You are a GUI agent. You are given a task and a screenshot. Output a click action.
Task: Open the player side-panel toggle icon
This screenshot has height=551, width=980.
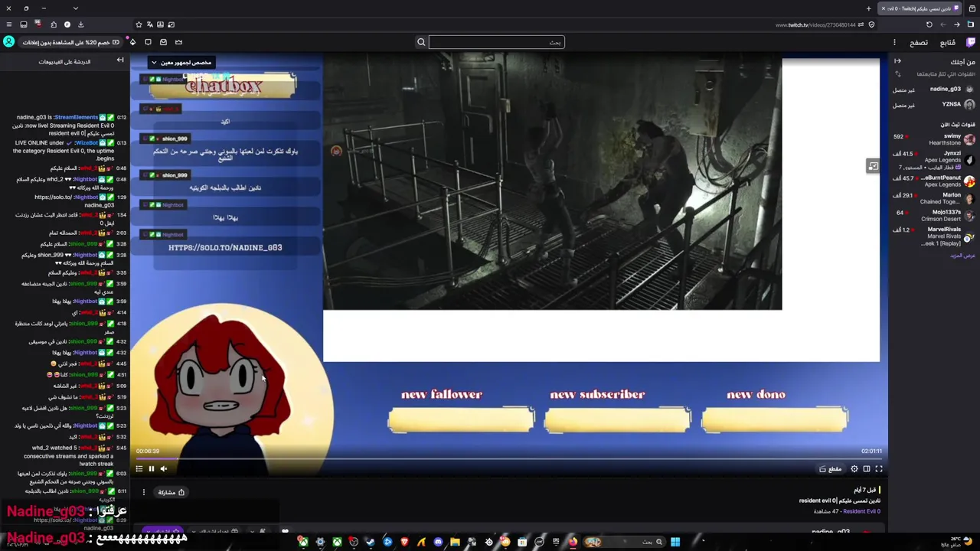[x=873, y=166]
